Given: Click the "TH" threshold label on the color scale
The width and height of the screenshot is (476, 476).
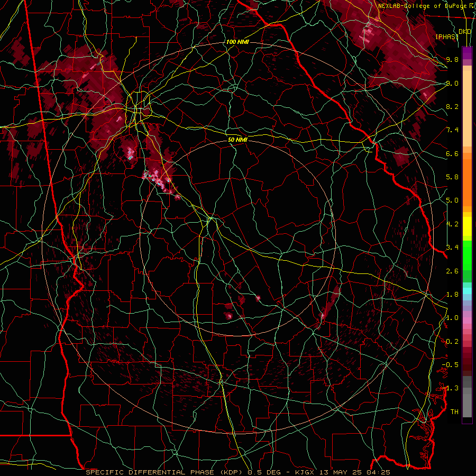Looking at the screenshot, I should (454, 411).
